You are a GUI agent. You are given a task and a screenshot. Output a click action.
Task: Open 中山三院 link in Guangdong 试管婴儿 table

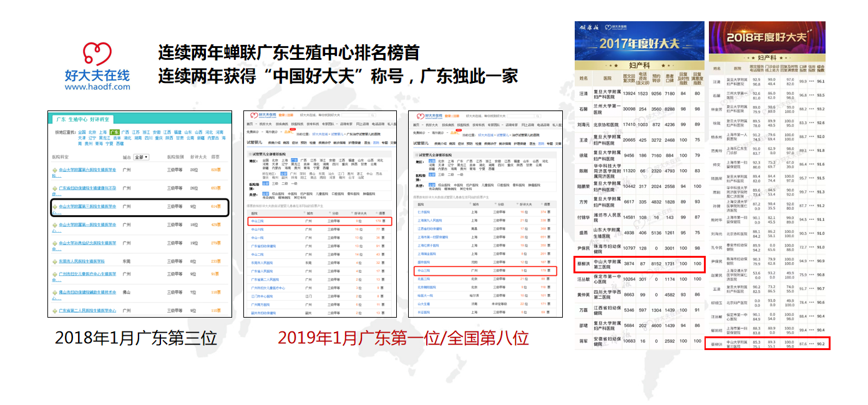257,221
